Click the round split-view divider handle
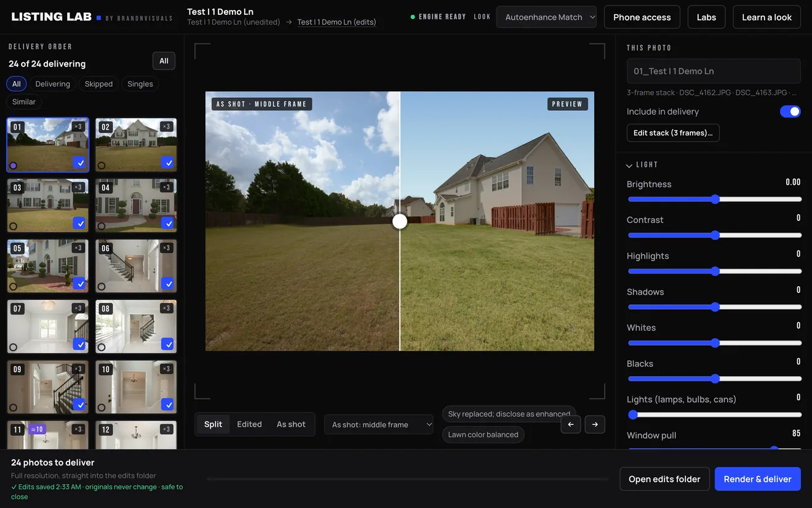812x508 pixels. [400, 222]
